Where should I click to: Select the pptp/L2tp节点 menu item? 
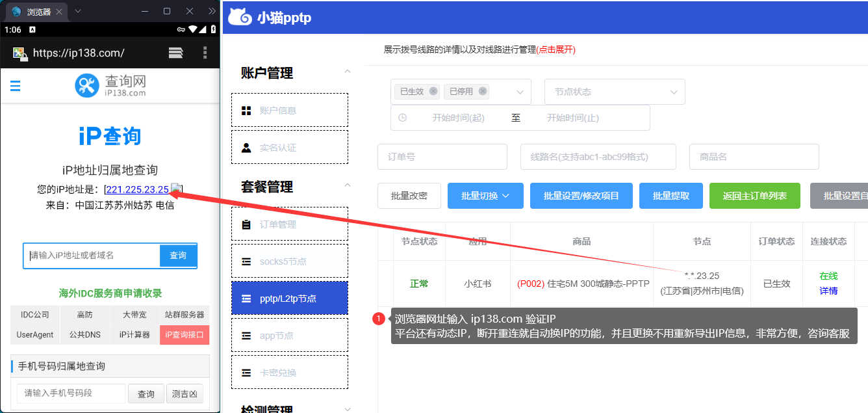point(289,297)
